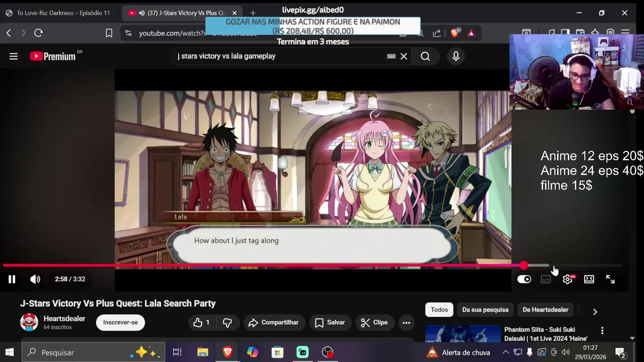Clear the search query with the X

click(404, 56)
